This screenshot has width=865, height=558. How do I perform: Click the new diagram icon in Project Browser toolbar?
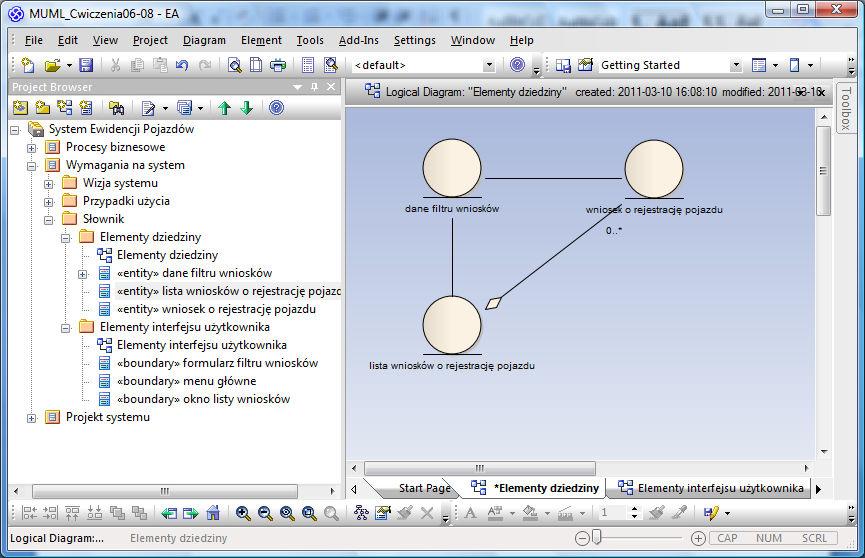pos(65,108)
